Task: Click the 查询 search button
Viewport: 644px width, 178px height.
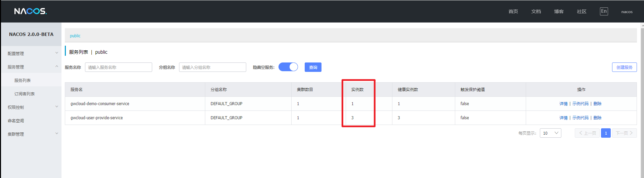Action: 313,67
